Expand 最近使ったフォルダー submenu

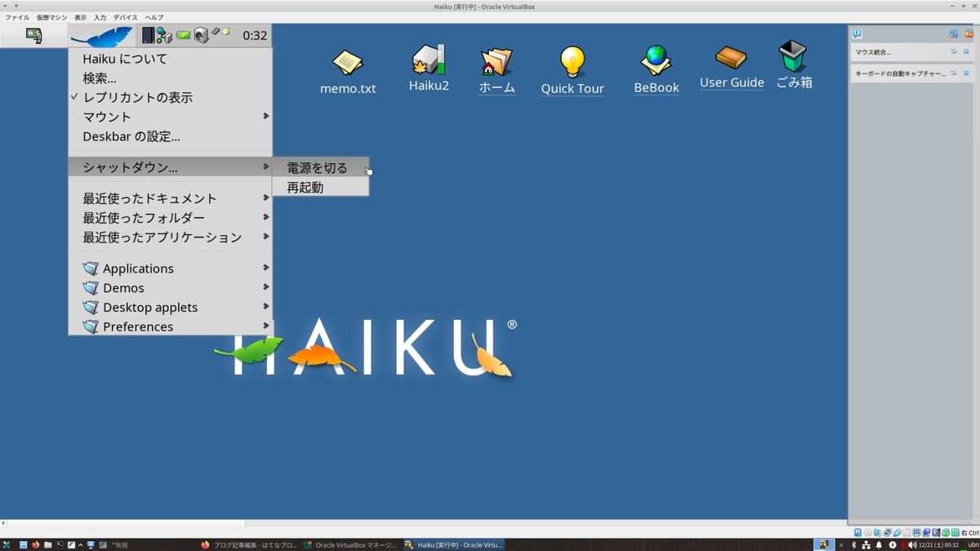pyautogui.click(x=170, y=218)
